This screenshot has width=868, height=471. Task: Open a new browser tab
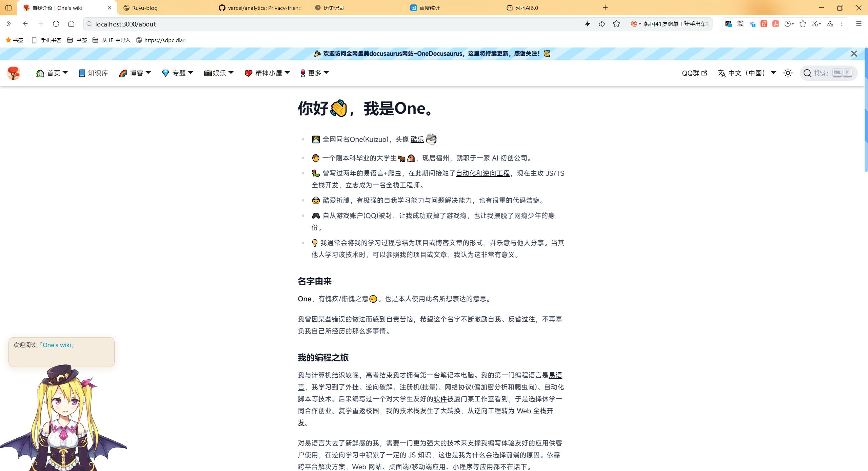coord(605,7)
